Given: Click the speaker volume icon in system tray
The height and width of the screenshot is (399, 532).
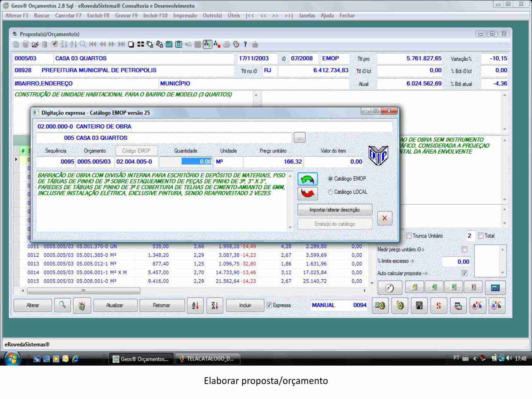Looking at the screenshot, I should [509, 358].
